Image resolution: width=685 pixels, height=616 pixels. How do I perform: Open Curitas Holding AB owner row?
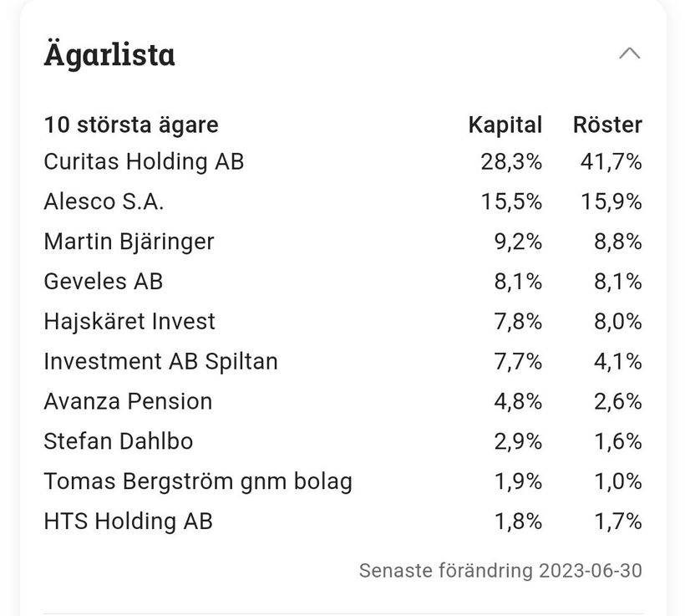144,161
